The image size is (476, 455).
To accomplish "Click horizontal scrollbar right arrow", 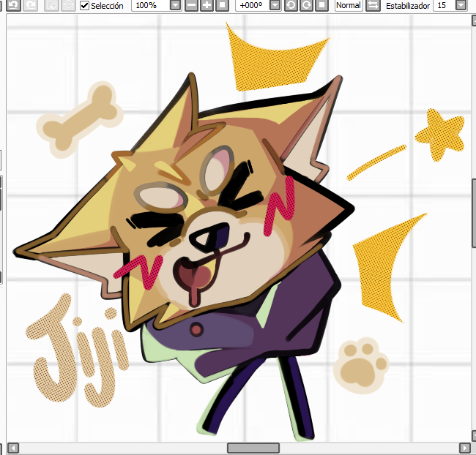I will [465, 448].
